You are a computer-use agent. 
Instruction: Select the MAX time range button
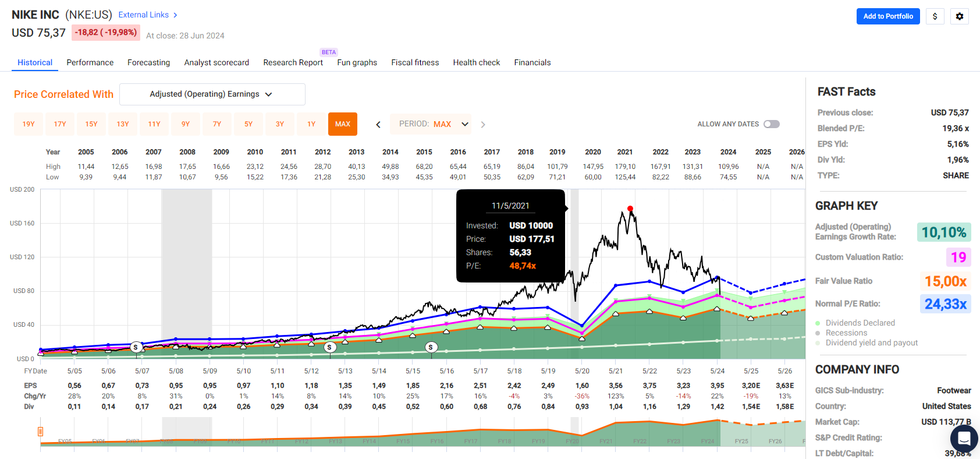click(343, 124)
